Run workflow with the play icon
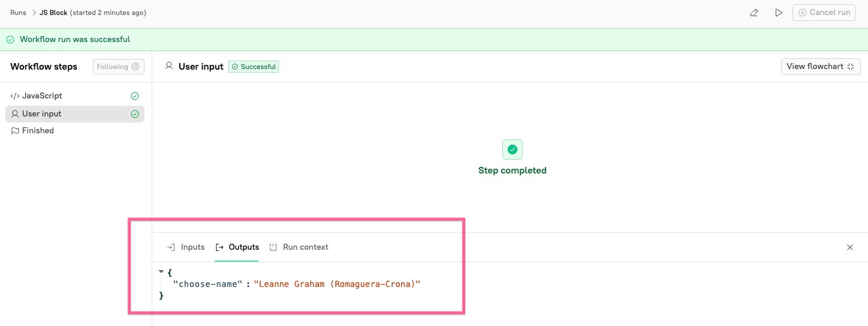The height and width of the screenshot is (326, 868). click(779, 13)
